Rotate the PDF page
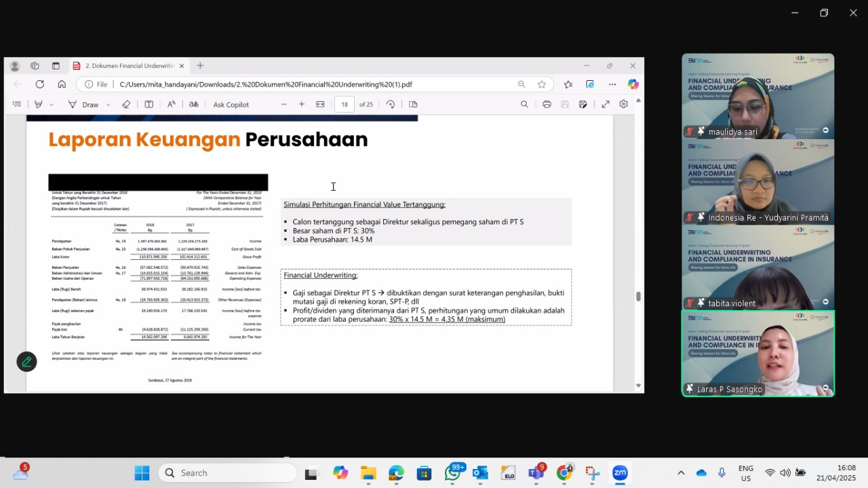The height and width of the screenshot is (488, 868). pyautogui.click(x=391, y=105)
